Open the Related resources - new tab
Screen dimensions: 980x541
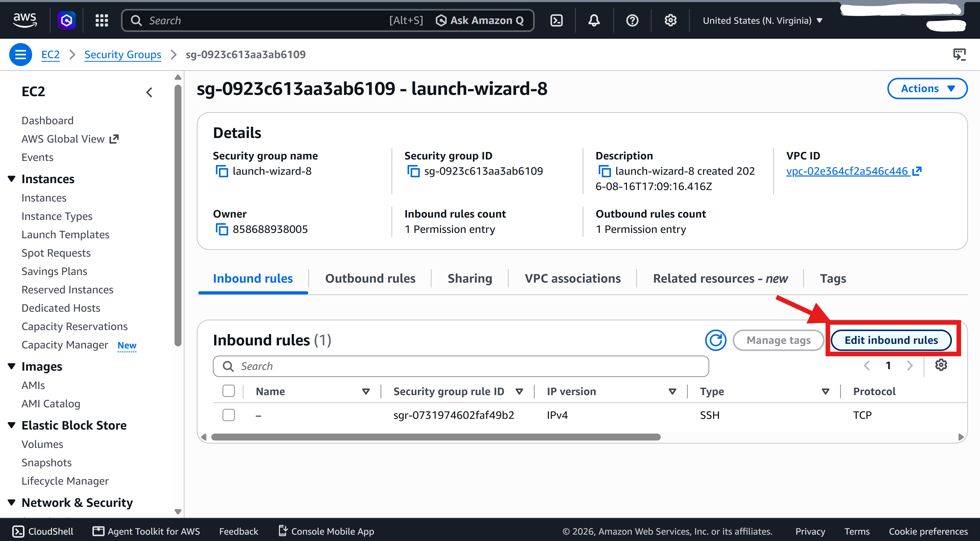point(720,279)
